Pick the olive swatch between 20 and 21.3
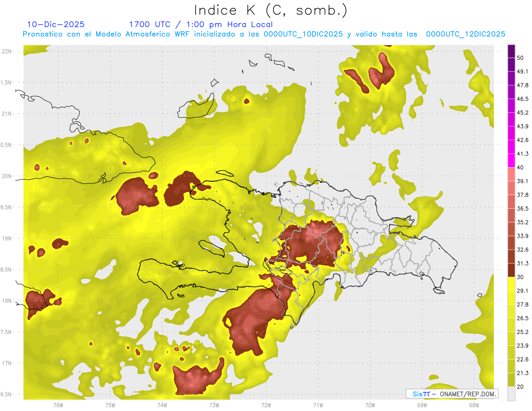532x411 pixels. [511, 380]
